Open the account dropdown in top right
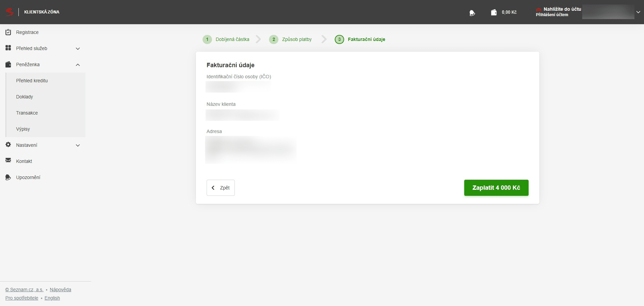Image resolution: width=644 pixels, height=306 pixels. tap(638, 12)
